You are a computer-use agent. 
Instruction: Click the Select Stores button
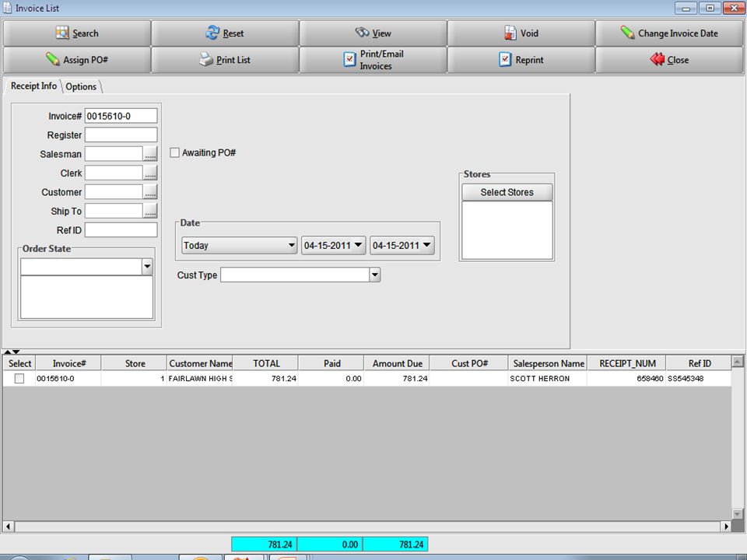(x=507, y=192)
